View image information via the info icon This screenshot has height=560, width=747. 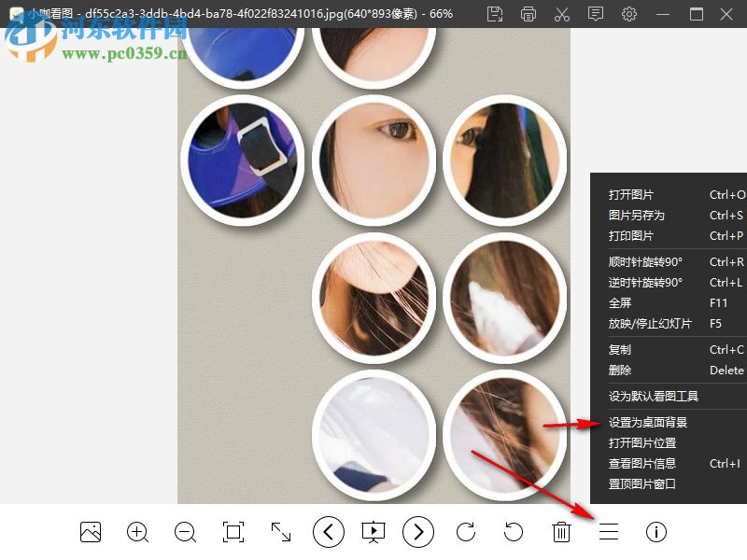(x=655, y=532)
